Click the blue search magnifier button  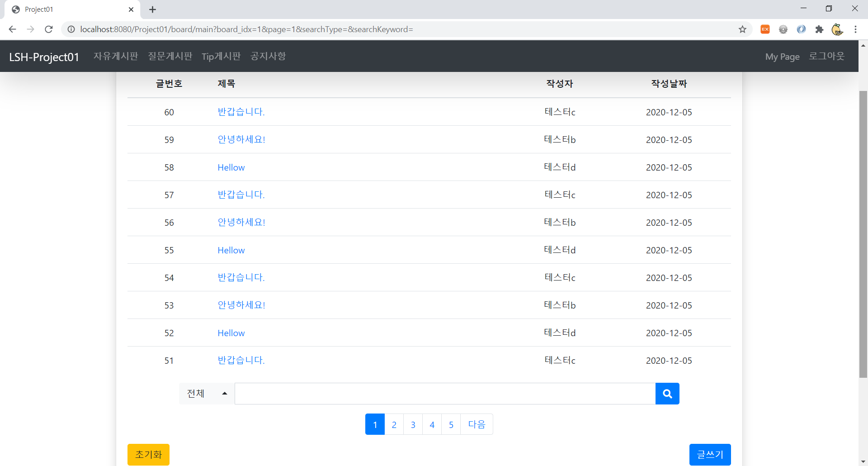click(667, 394)
